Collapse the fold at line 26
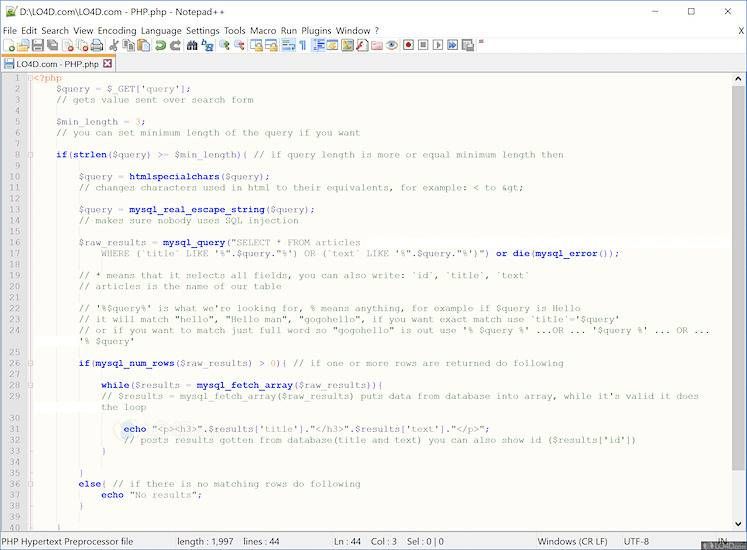Image resolution: width=747 pixels, height=550 pixels. pyautogui.click(x=30, y=363)
